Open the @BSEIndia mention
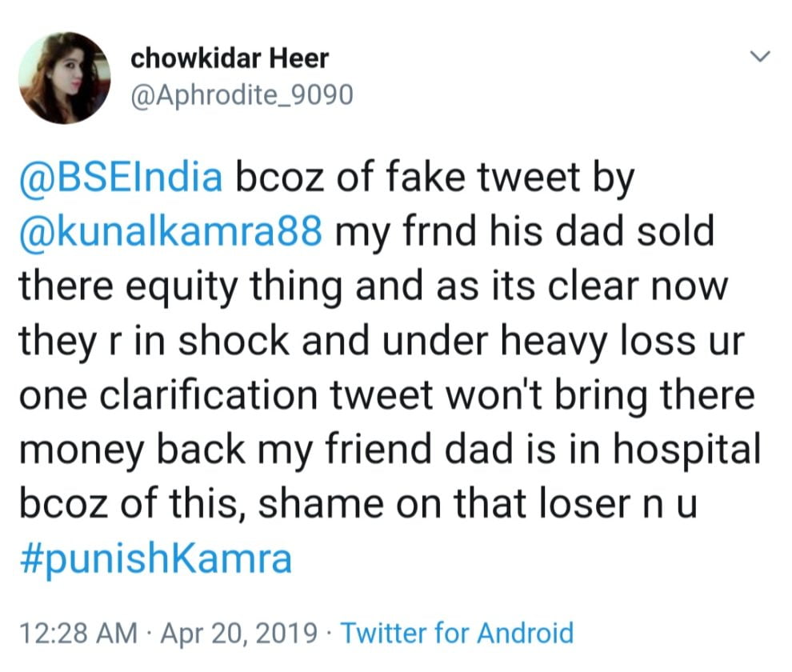792x672 pixels. click(121, 178)
